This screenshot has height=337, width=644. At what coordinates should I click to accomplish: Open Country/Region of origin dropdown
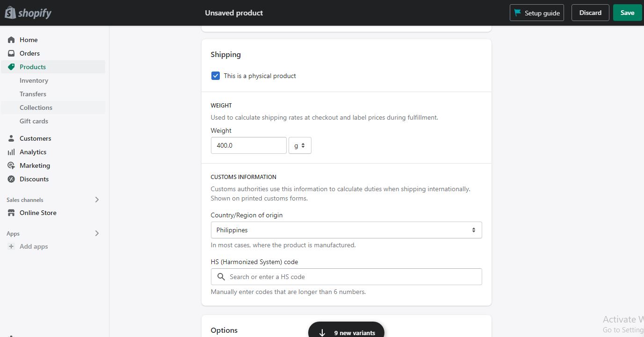coord(346,230)
